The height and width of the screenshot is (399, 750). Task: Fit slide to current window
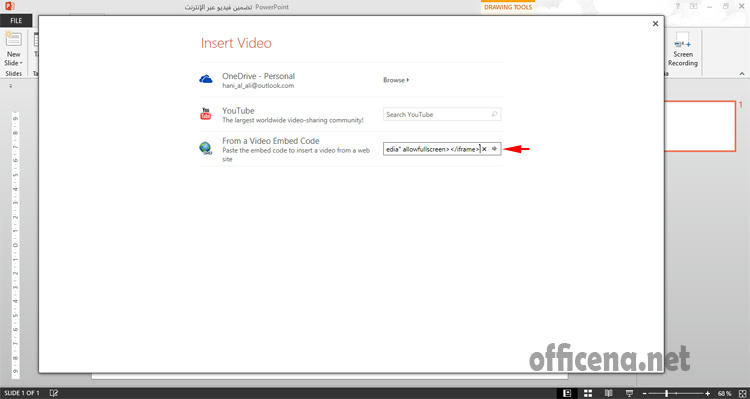[742, 393]
